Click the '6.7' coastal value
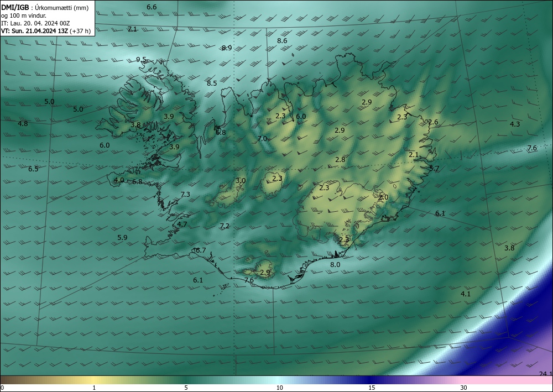This screenshot has width=553, height=392. (x=201, y=250)
